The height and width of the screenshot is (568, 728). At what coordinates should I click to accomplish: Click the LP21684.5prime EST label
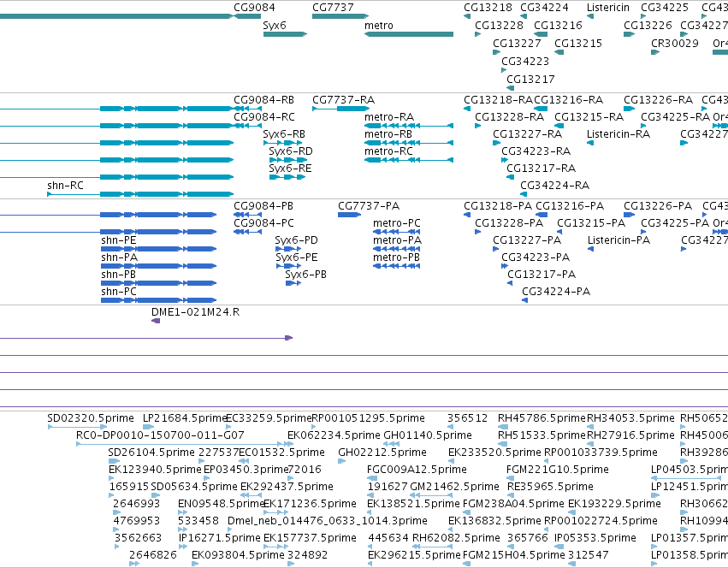pos(184,418)
